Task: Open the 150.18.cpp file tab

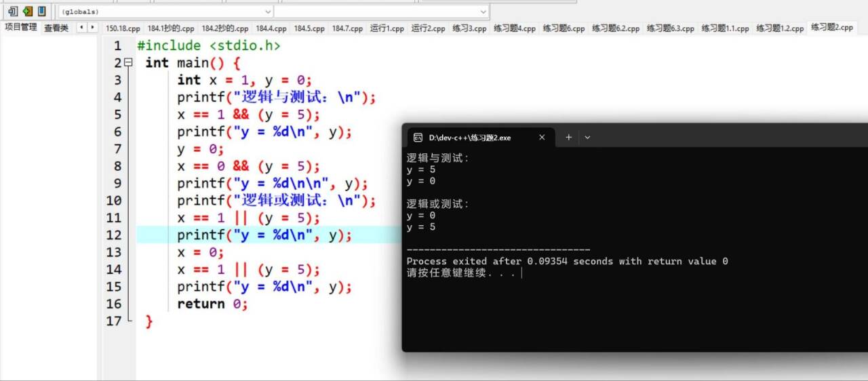Action: tap(123, 28)
